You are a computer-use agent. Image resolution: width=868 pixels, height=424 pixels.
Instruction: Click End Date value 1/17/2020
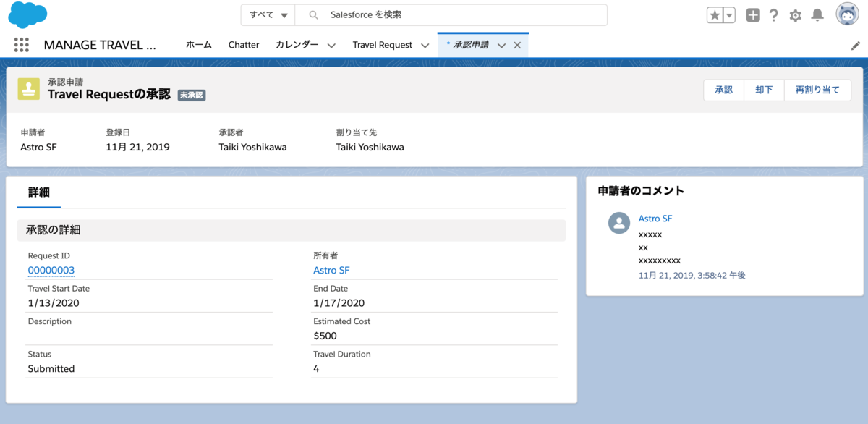339,303
